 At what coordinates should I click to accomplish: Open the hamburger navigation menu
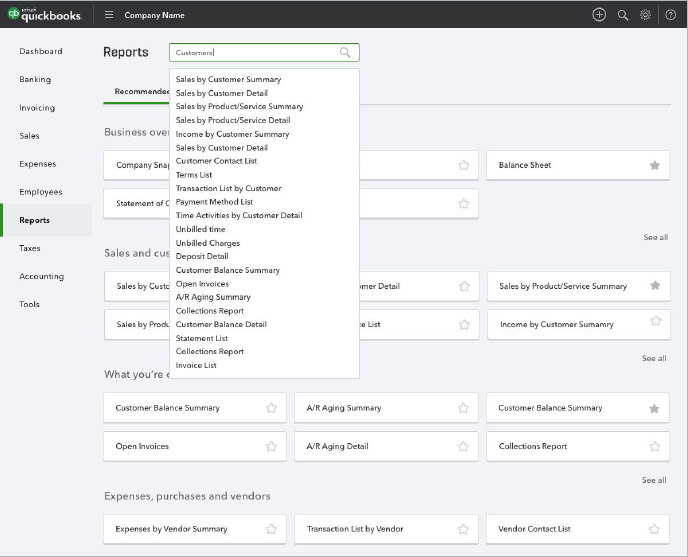pos(109,15)
